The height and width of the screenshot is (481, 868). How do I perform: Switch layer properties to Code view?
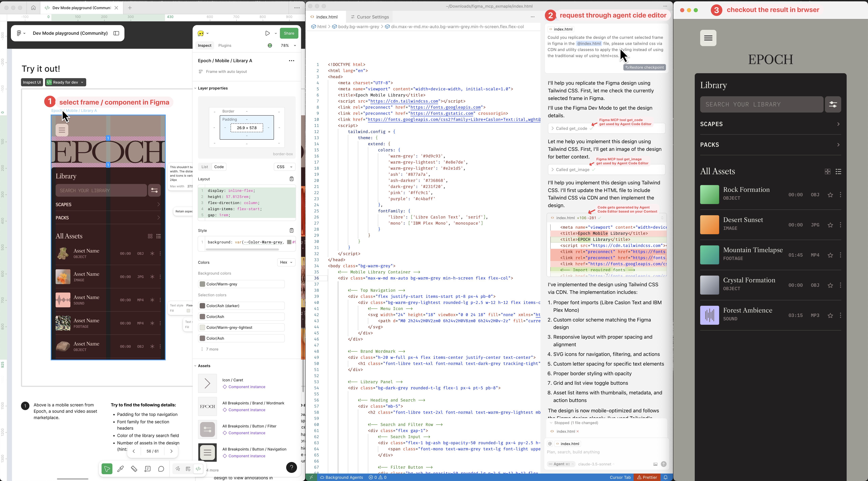[x=219, y=167]
